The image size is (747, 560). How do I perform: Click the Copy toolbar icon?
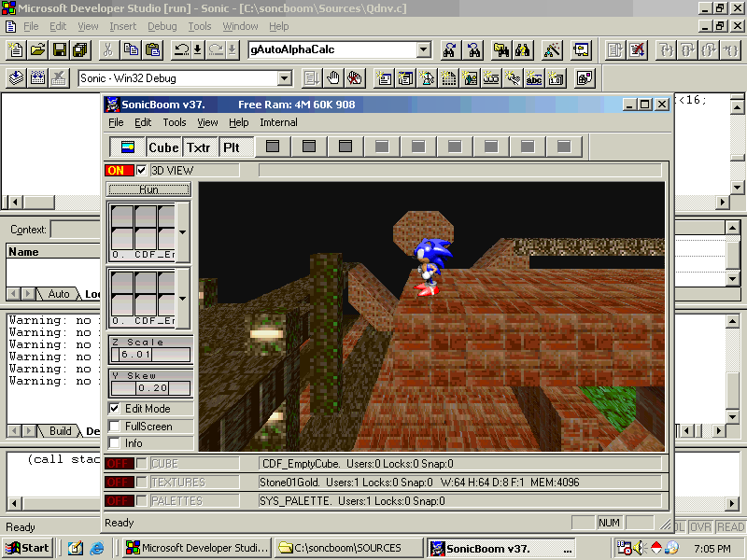131,50
